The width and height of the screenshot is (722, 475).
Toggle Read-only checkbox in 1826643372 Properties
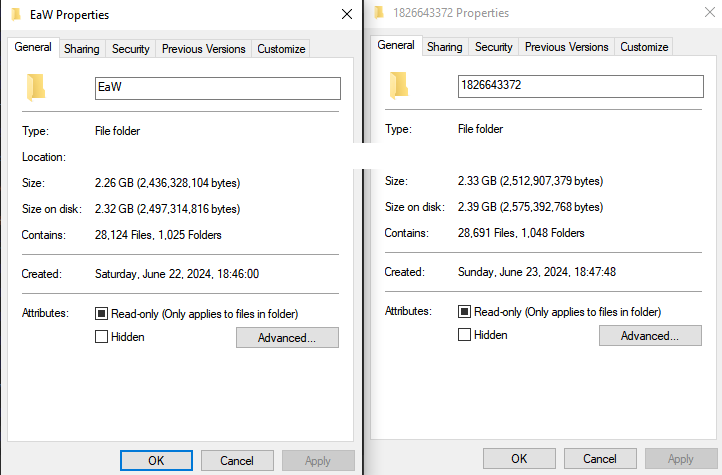464,312
